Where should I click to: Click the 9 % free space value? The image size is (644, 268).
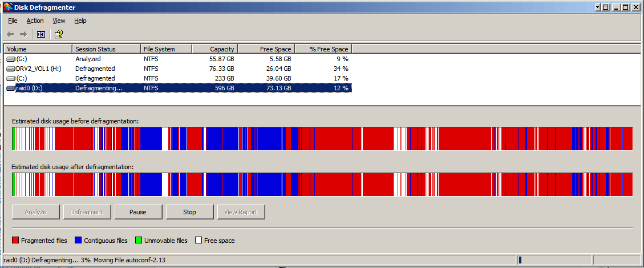tap(343, 59)
